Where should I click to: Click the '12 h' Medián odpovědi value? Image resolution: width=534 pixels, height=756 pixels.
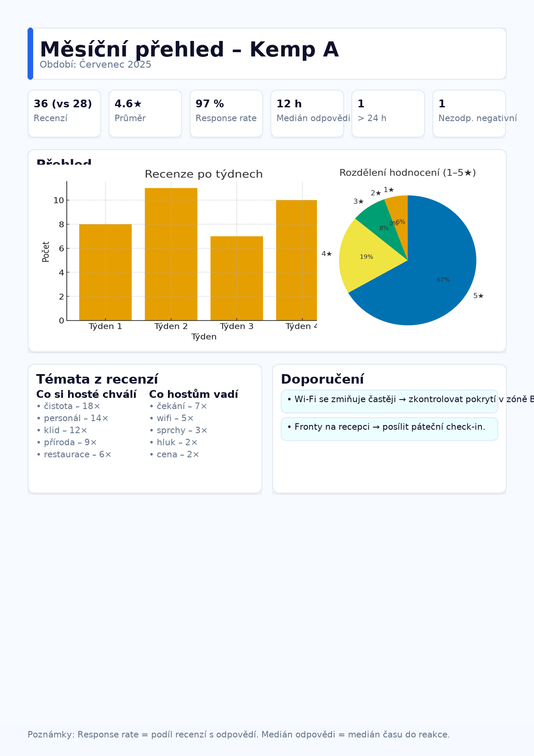289,104
